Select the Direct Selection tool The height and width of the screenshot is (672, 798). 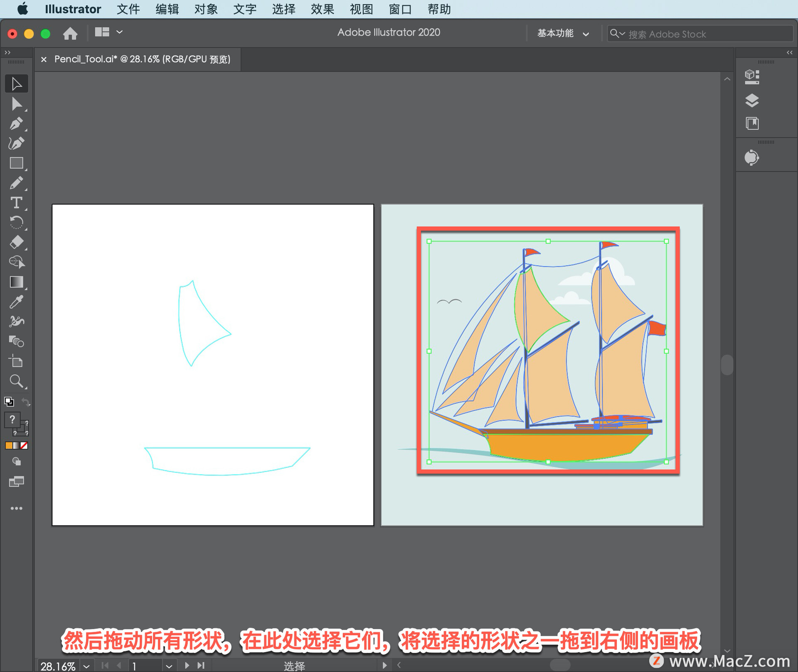point(17,104)
